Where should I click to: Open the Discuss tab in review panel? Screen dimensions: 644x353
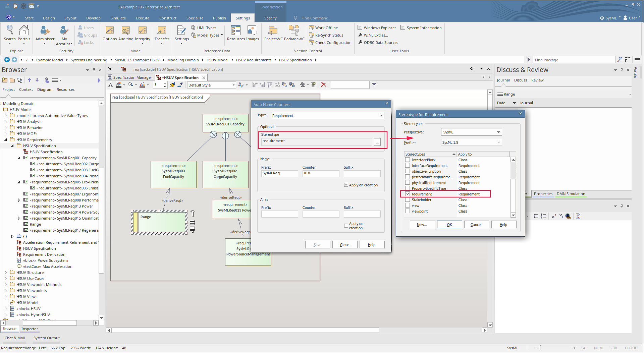click(520, 80)
